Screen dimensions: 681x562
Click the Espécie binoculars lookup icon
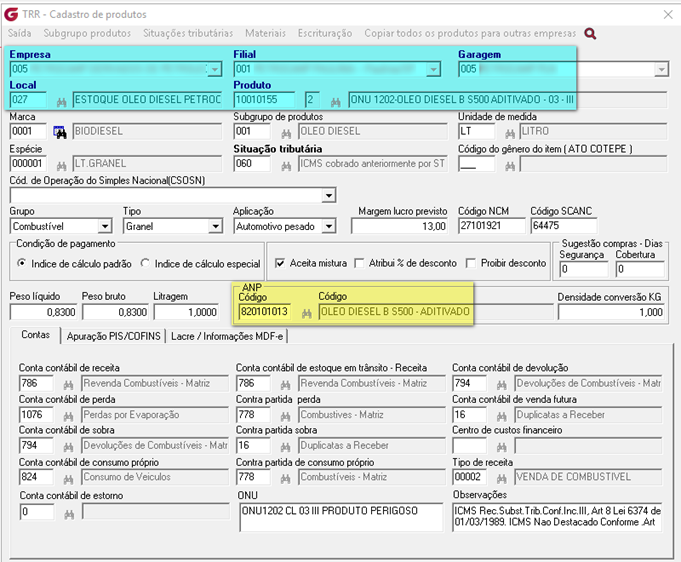tap(61, 166)
